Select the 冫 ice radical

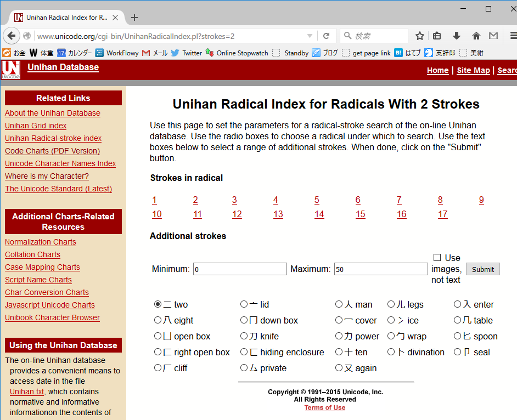tap(391, 320)
